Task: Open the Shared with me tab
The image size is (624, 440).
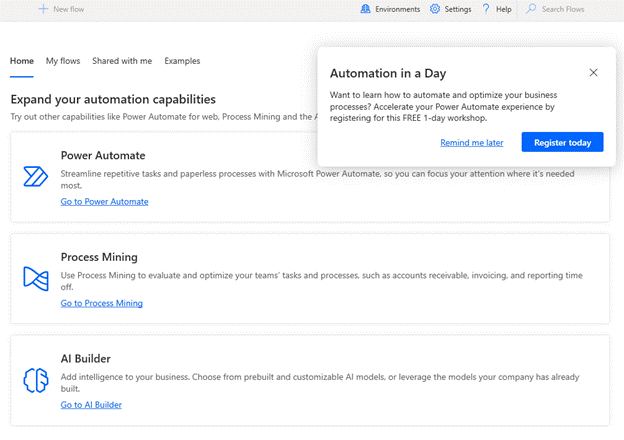Action: (x=122, y=61)
